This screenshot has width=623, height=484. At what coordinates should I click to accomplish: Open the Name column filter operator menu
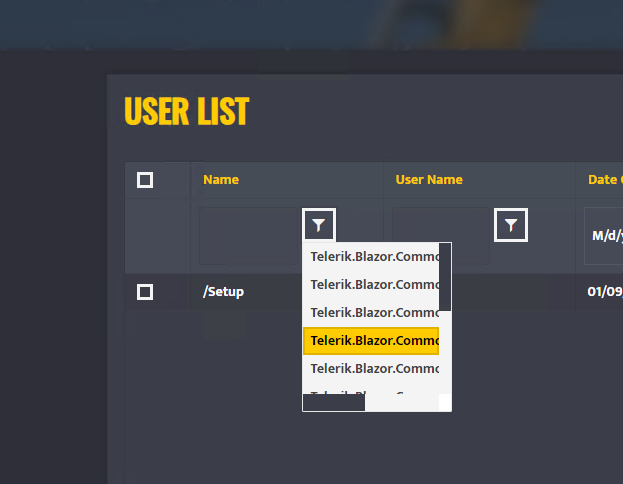point(319,225)
